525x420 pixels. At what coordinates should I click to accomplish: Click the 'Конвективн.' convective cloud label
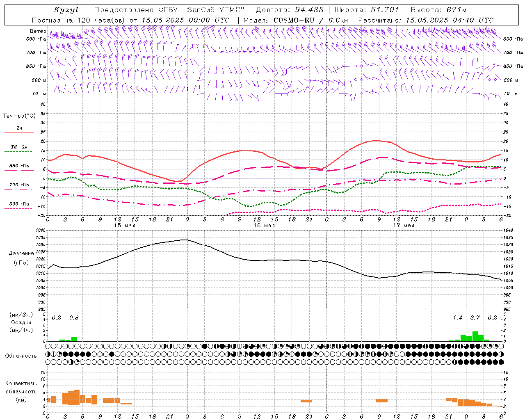[x=21, y=383]
